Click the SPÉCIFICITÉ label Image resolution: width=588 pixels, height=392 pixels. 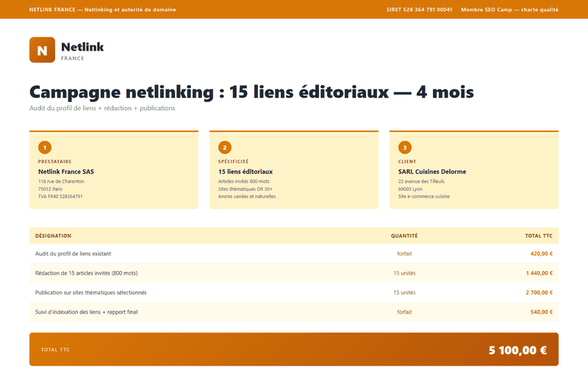(233, 161)
